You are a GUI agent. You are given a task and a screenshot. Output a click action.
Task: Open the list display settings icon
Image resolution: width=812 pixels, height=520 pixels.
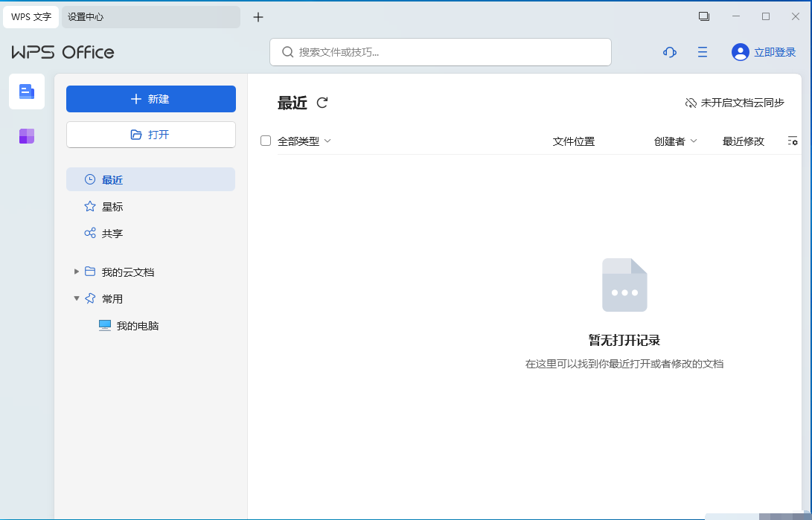pyautogui.click(x=793, y=141)
